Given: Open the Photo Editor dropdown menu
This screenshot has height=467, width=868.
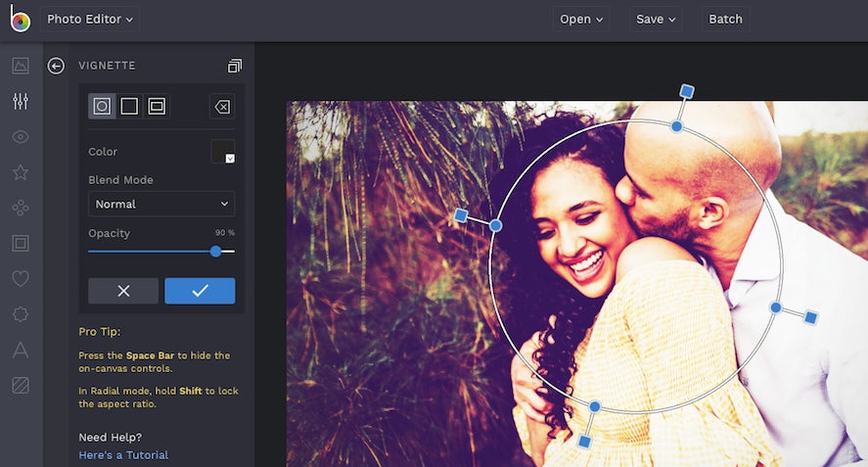Looking at the screenshot, I should point(90,20).
